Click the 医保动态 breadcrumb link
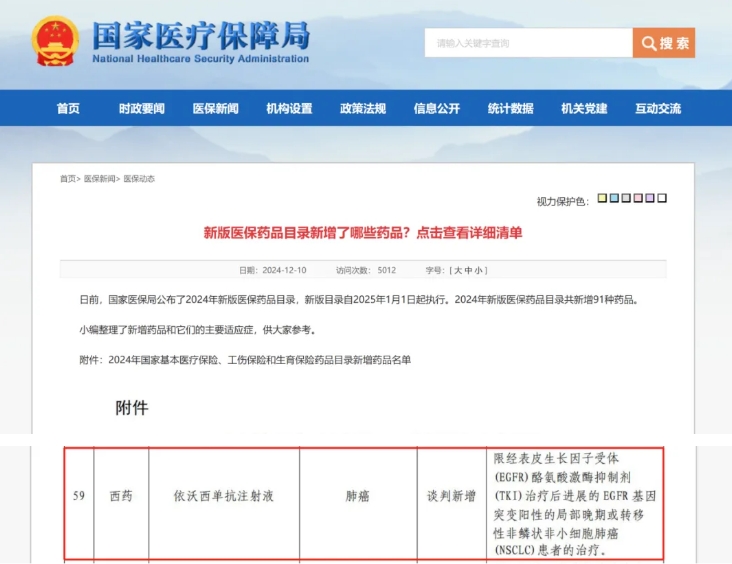Image resolution: width=732 pixels, height=564 pixels. [139, 179]
